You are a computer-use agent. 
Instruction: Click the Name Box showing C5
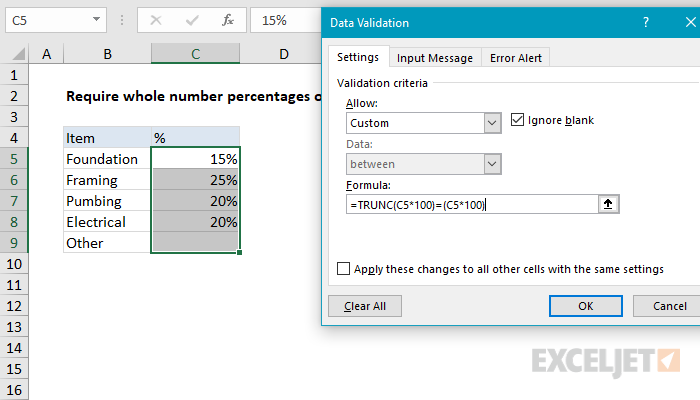(56, 20)
